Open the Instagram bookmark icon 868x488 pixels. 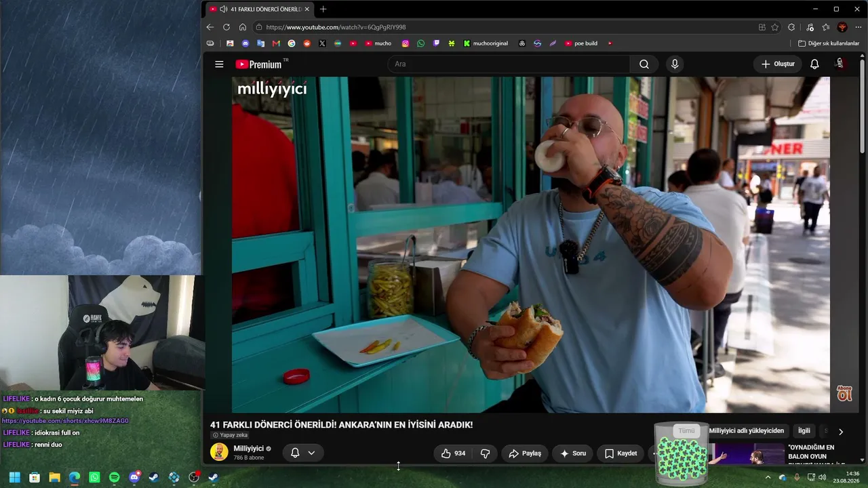coord(406,43)
